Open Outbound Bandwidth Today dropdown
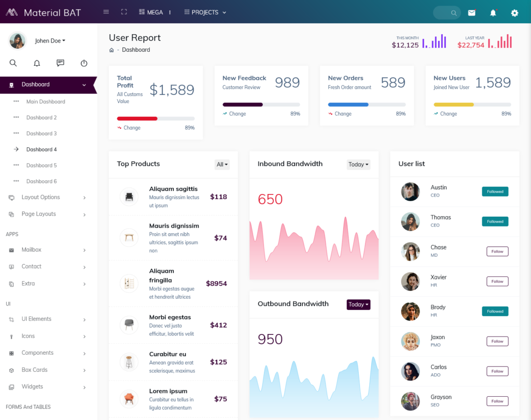This screenshot has width=531, height=420. tap(358, 304)
